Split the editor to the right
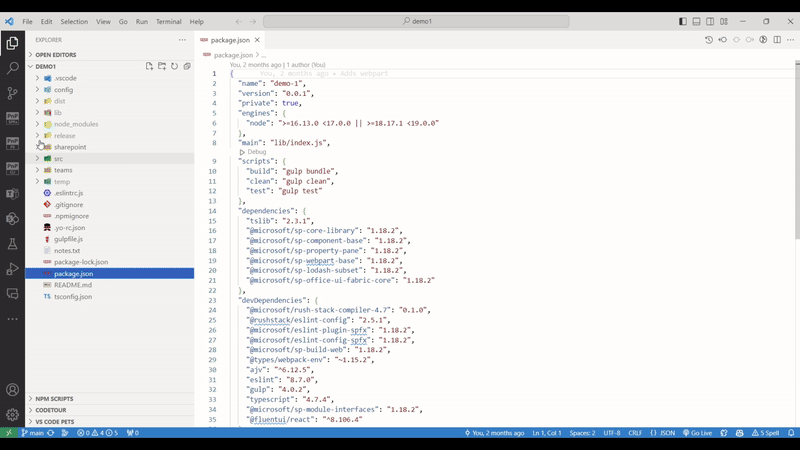The image size is (800, 450). (777, 40)
